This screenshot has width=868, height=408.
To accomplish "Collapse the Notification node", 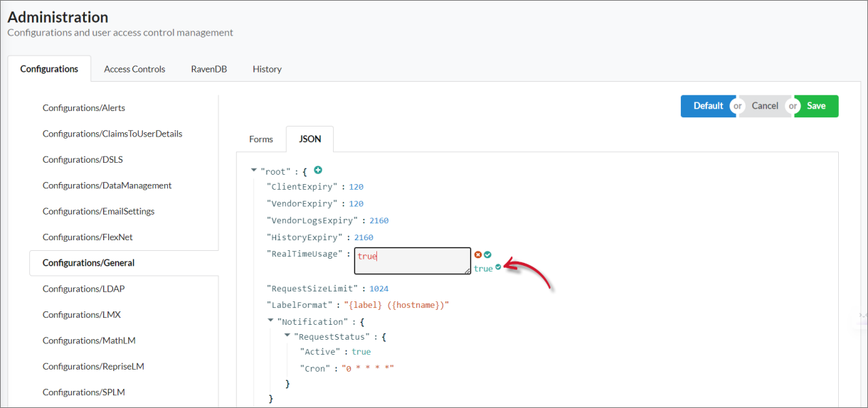I will 270,321.
